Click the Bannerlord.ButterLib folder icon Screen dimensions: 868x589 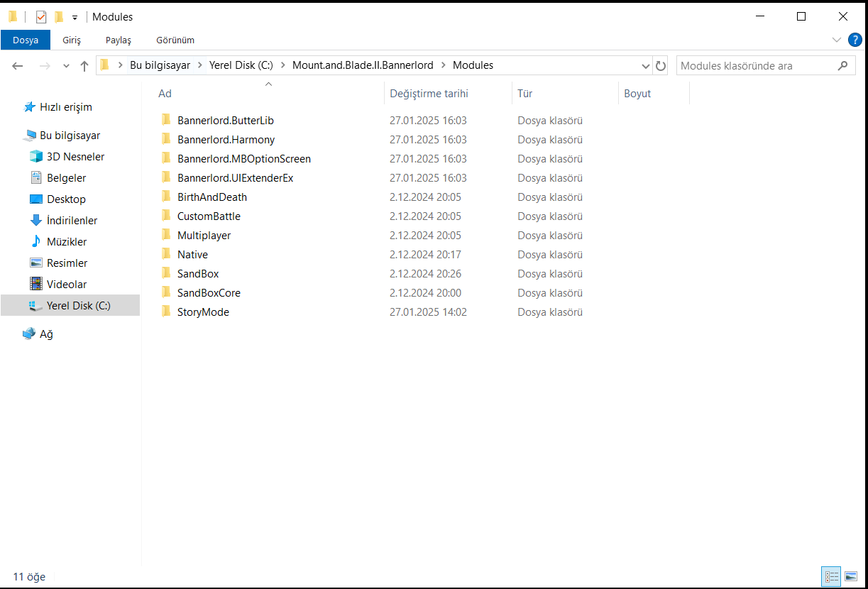click(166, 120)
